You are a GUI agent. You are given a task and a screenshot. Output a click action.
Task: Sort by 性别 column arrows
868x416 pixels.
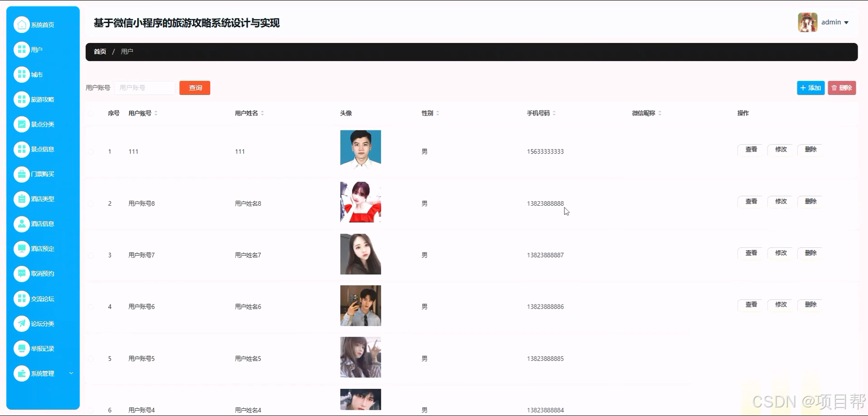438,113
